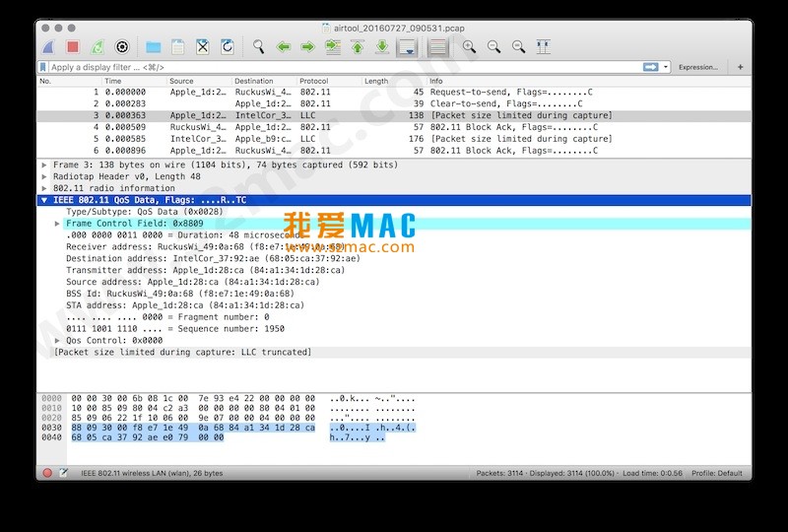
Task: Toggle packet list colorization
Action: tap(437, 46)
